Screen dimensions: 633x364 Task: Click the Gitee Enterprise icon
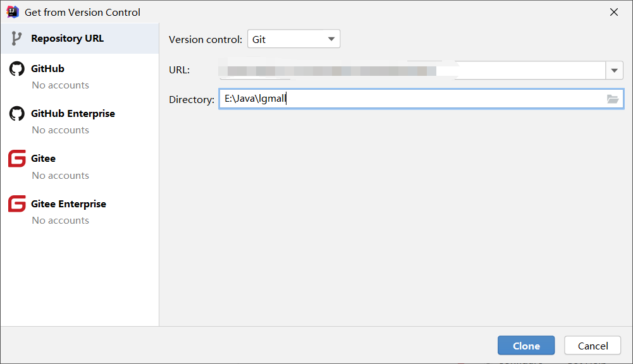(16, 204)
